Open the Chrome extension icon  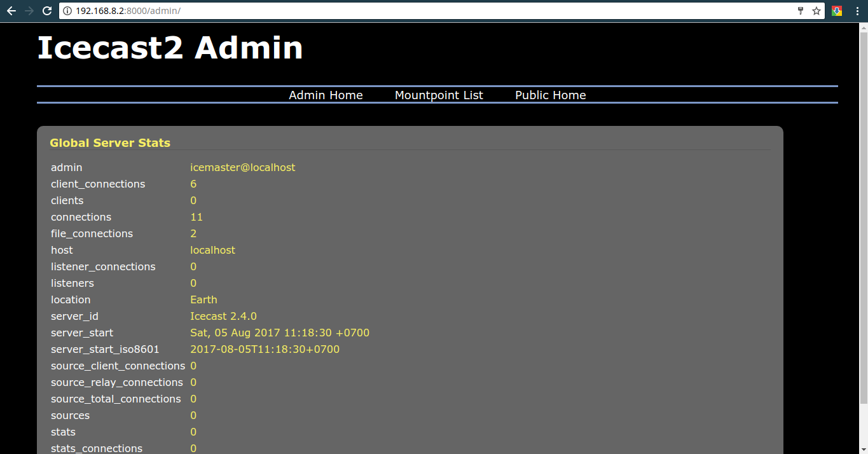pos(837,11)
